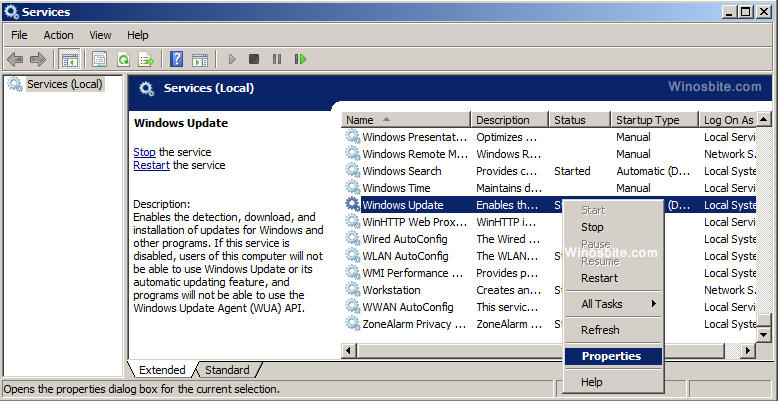Click the Stop the service link
This screenshot has height=401, width=778.
(x=144, y=152)
